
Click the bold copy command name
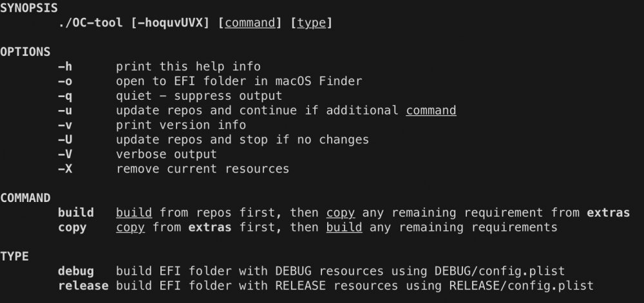(x=72, y=228)
